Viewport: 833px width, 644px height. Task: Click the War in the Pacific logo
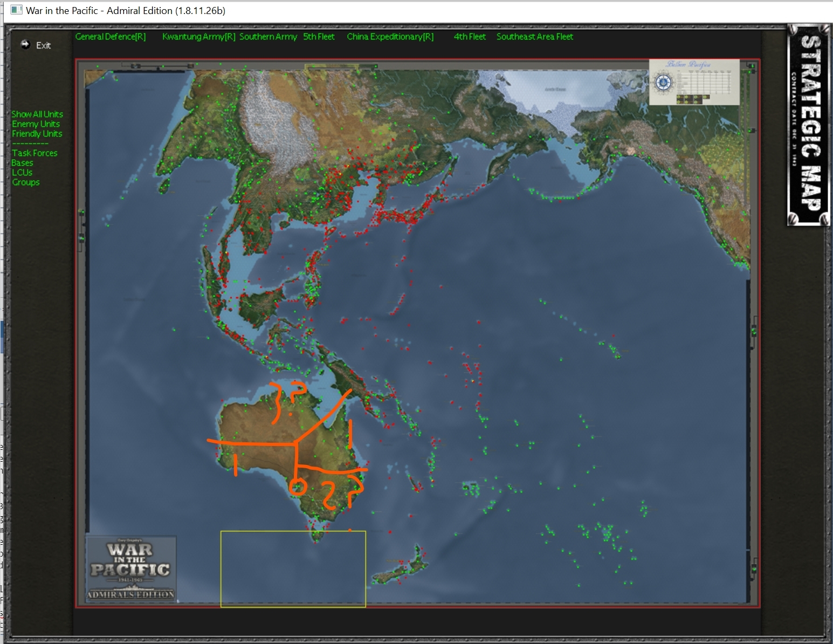pos(131,568)
